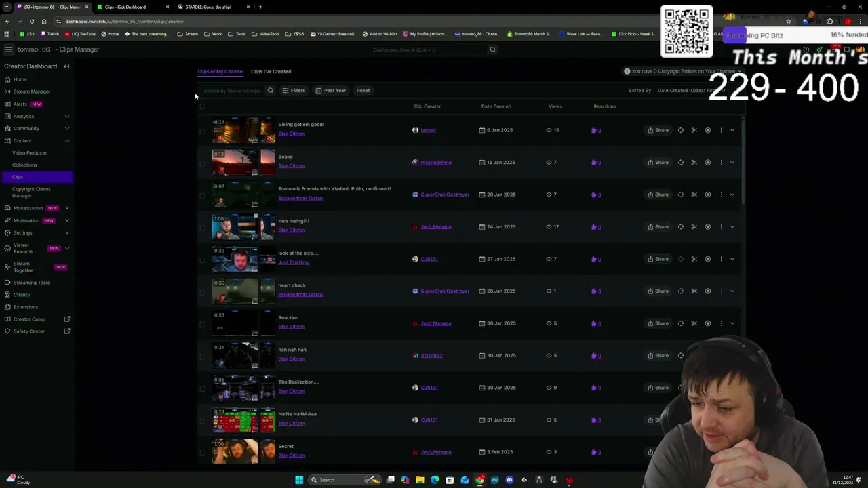Click the plus-circle icon for Books clip

[707, 163]
